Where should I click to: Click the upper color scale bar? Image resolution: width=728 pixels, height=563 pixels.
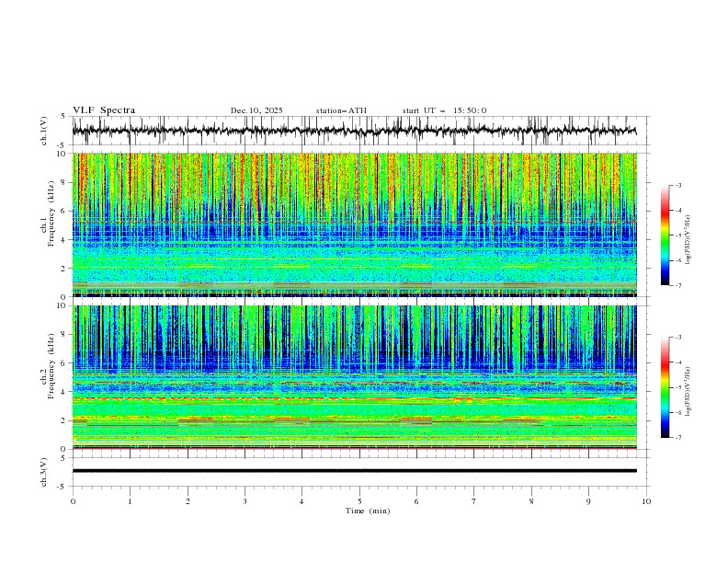coord(665,236)
